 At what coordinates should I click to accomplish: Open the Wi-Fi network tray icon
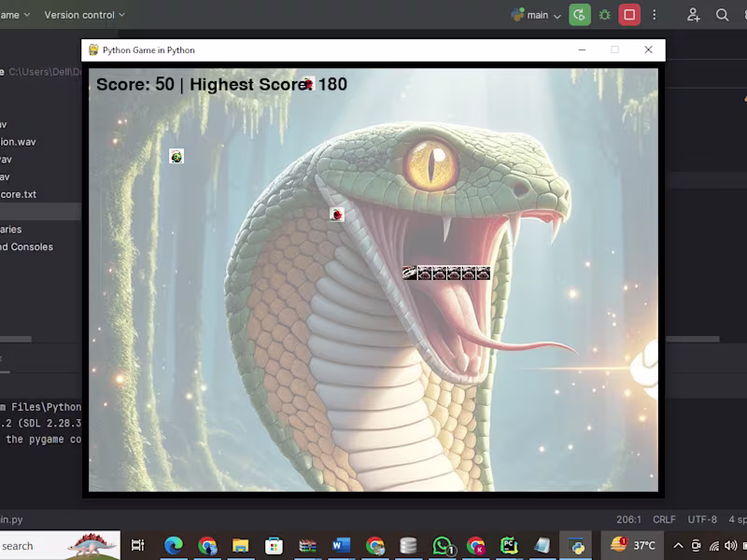pos(713,546)
